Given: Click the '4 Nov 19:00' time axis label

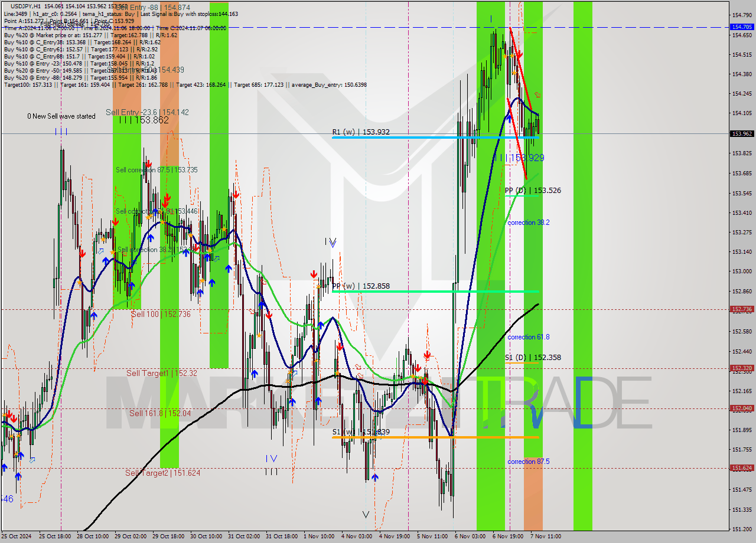Looking at the screenshot, I should pos(394,537).
